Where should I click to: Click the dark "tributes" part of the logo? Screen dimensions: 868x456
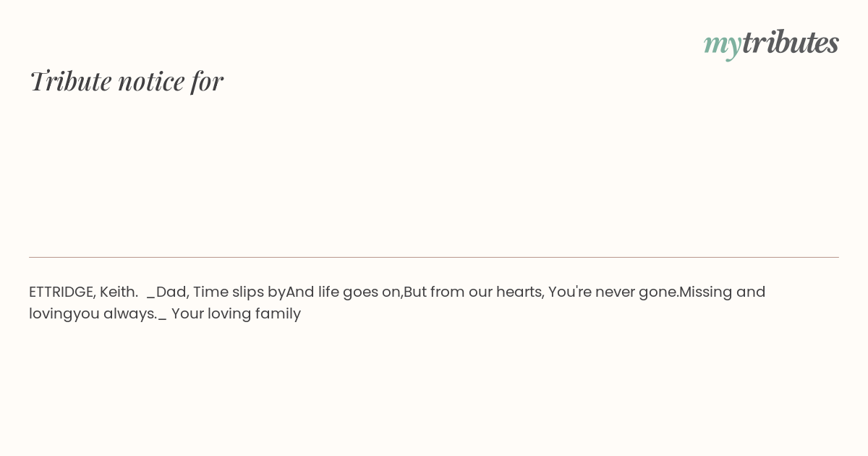790,42
